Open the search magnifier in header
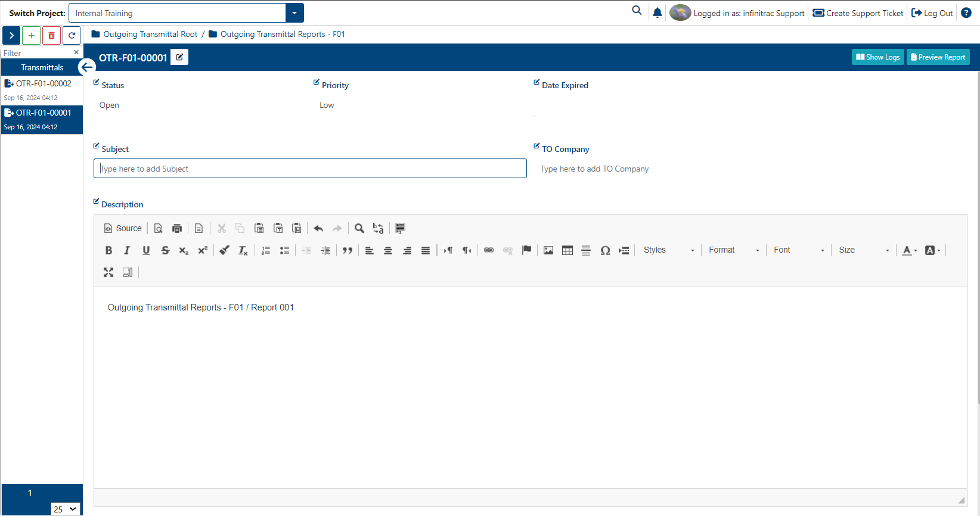 pyautogui.click(x=637, y=11)
